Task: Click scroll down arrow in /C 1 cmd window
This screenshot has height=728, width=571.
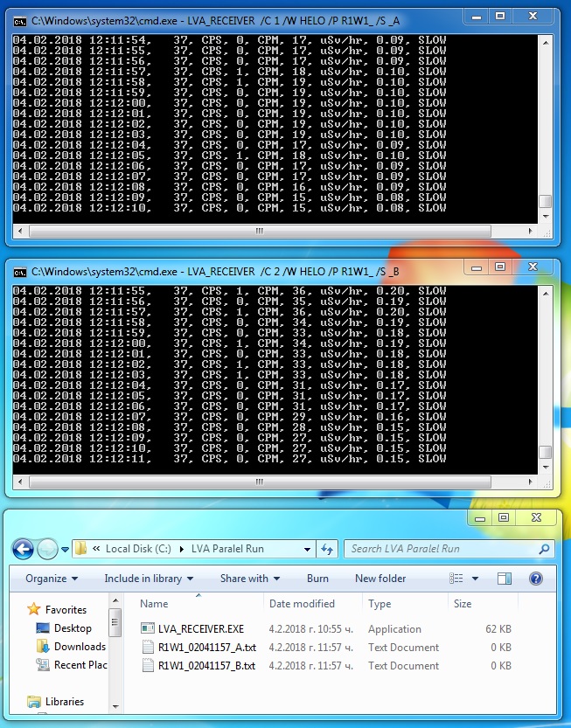Action: pos(546,217)
